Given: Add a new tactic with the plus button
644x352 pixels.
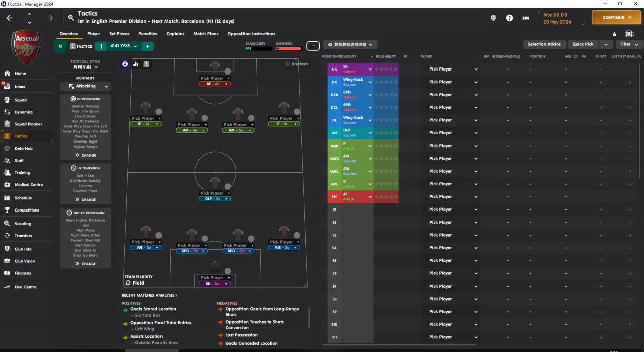Looking at the screenshot, I should [148, 46].
